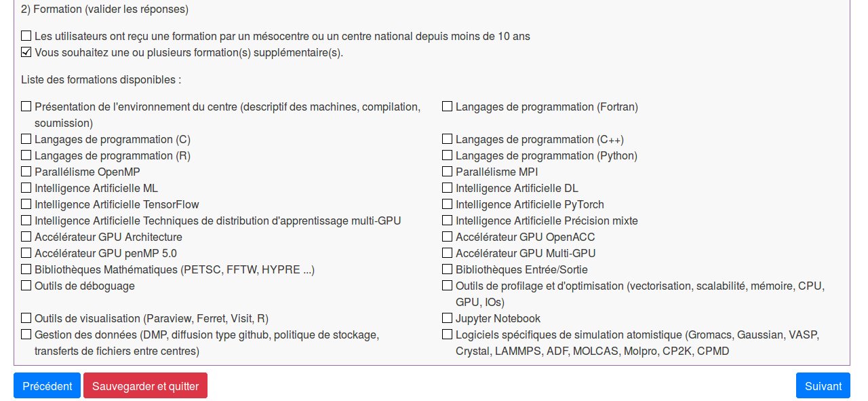Screen dimensions: 868x401
Task: Click the "Suivant" button
Action: coord(823,385)
